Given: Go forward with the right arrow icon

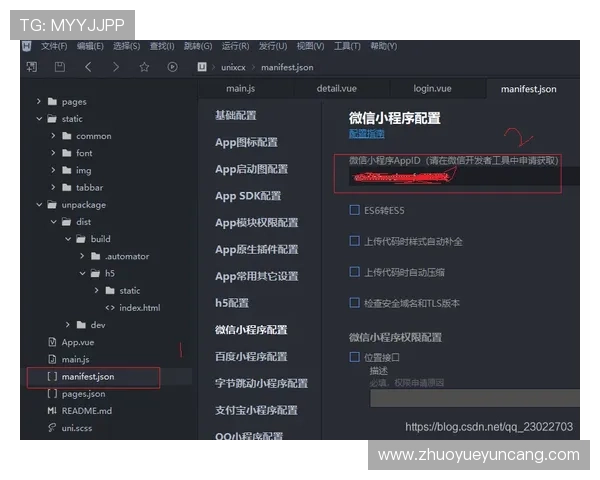Looking at the screenshot, I should click(x=116, y=67).
